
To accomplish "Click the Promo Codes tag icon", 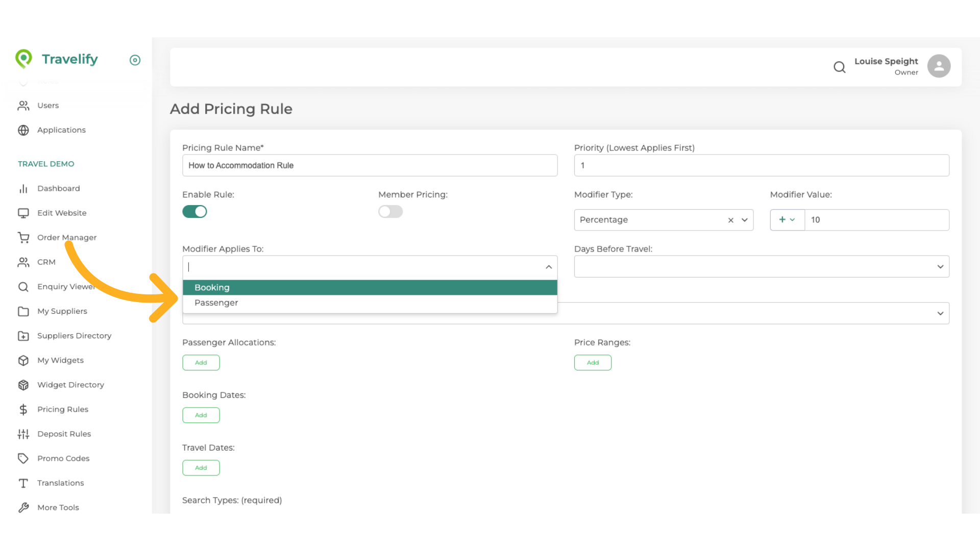I will [23, 458].
